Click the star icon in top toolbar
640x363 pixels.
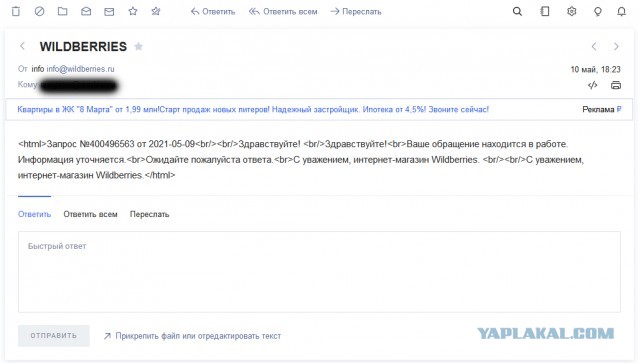[133, 11]
